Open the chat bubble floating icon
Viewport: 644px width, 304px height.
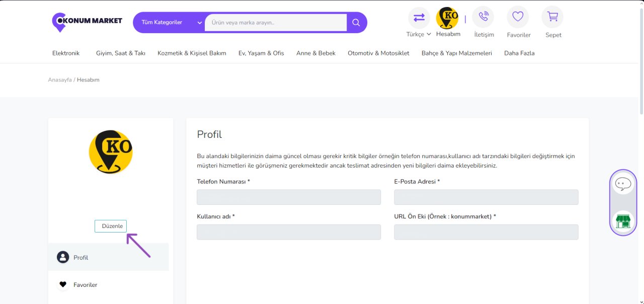pos(623,184)
